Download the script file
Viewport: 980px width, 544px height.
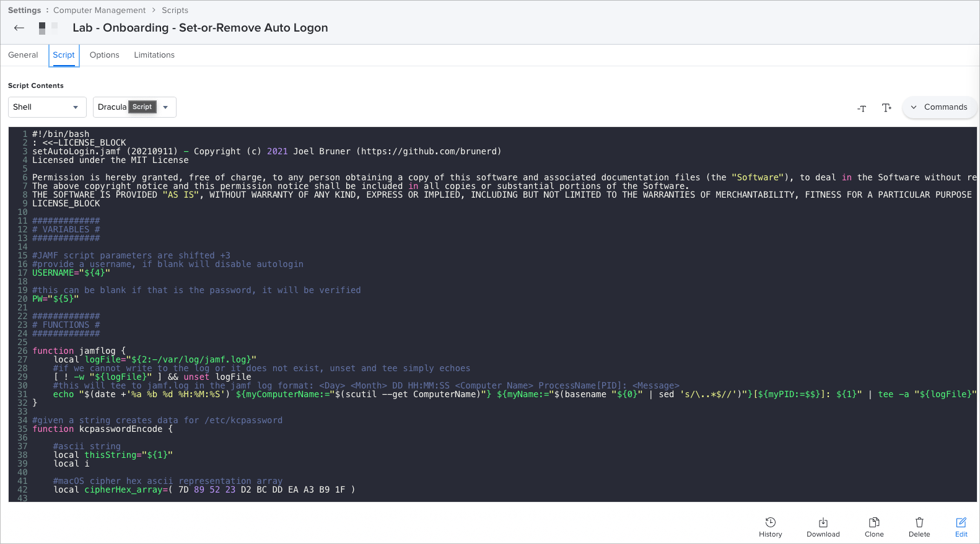823,527
